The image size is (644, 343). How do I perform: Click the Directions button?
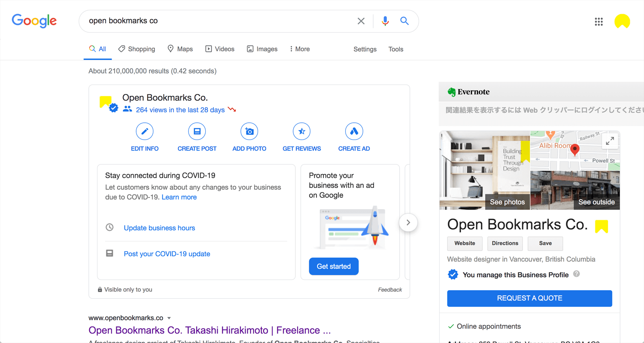pos(505,243)
